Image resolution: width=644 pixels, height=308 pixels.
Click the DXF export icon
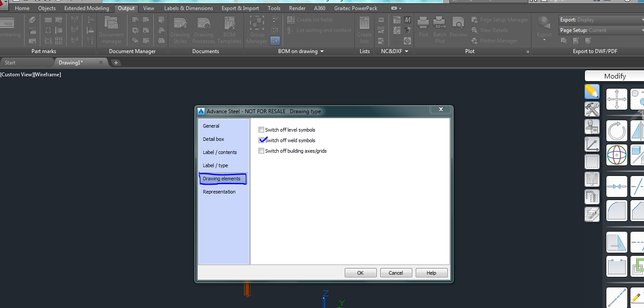[381, 30]
